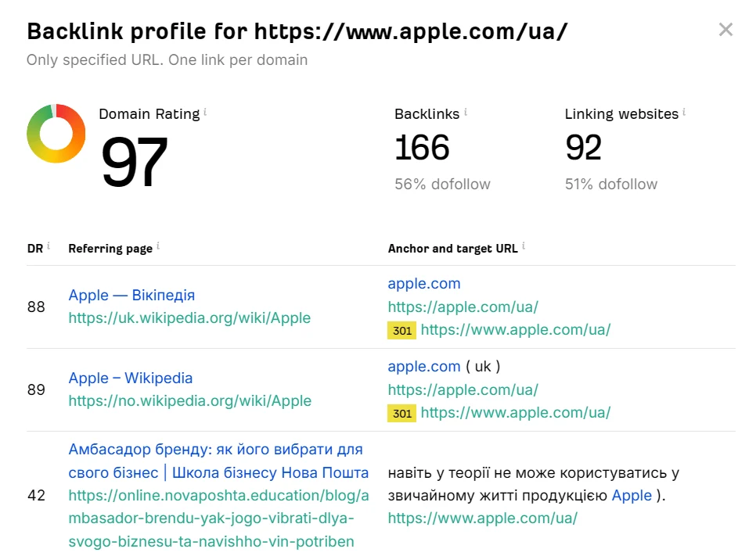This screenshot has height=556, width=756.
Task: Click the 'Anchor and target URL' column header
Action: click(x=452, y=249)
